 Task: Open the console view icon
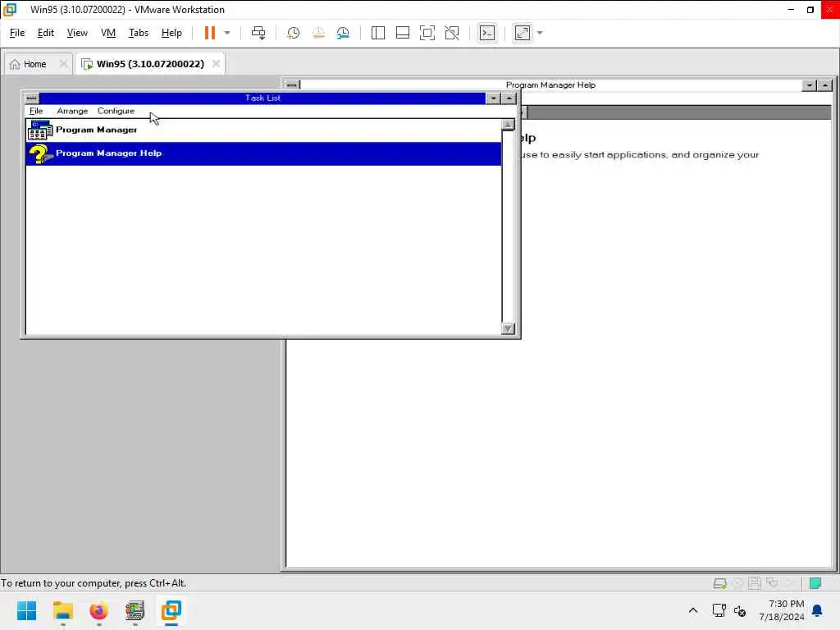click(x=487, y=33)
